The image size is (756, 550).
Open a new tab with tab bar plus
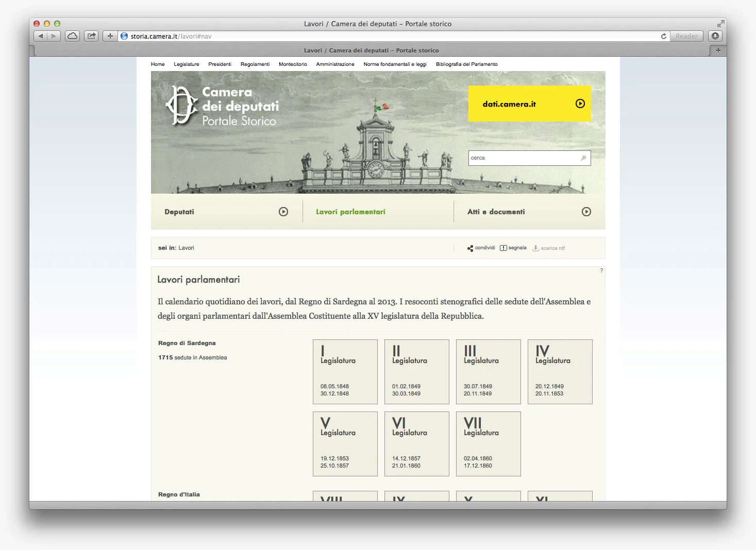point(718,50)
